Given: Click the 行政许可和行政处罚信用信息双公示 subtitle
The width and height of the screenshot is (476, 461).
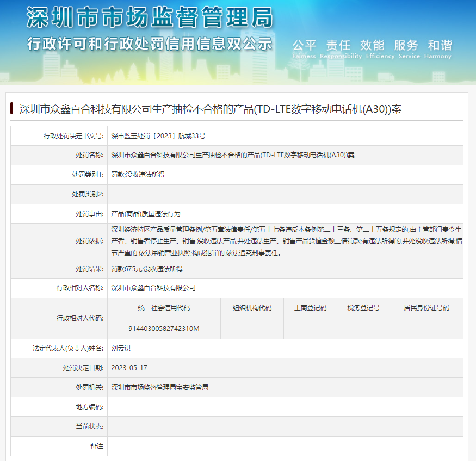Looking at the screenshot, I should point(150,44).
